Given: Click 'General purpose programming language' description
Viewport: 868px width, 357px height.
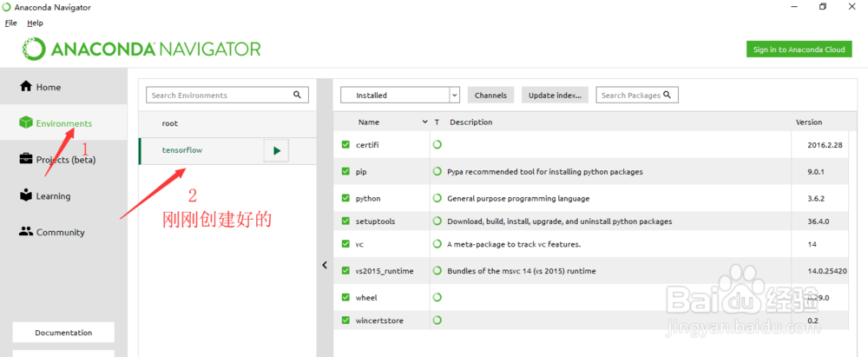Looking at the screenshot, I should [518, 198].
